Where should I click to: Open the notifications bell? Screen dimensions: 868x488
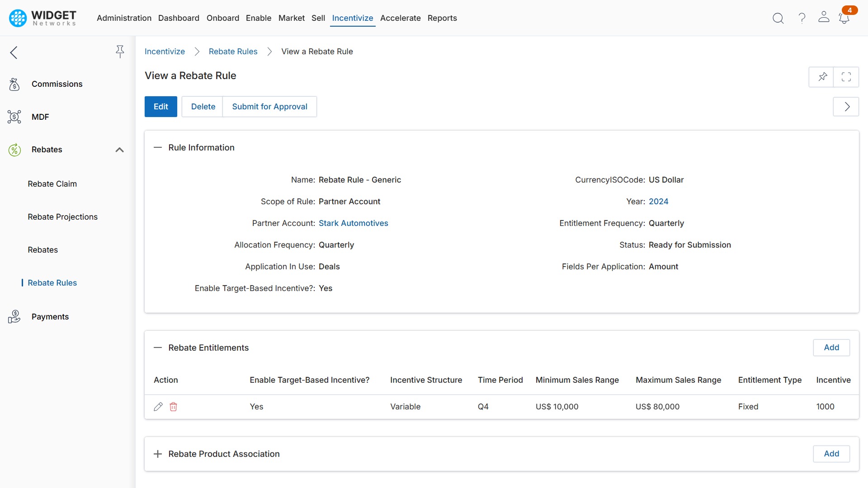(x=844, y=18)
